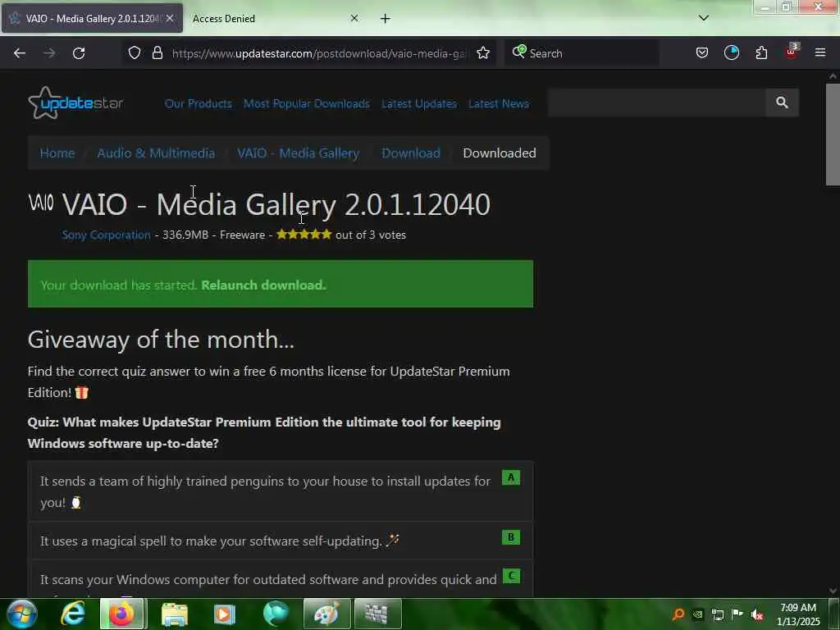Image resolution: width=840 pixels, height=630 pixels.
Task: Open a new tab with the plus icon
Action: pyautogui.click(x=386, y=19)
